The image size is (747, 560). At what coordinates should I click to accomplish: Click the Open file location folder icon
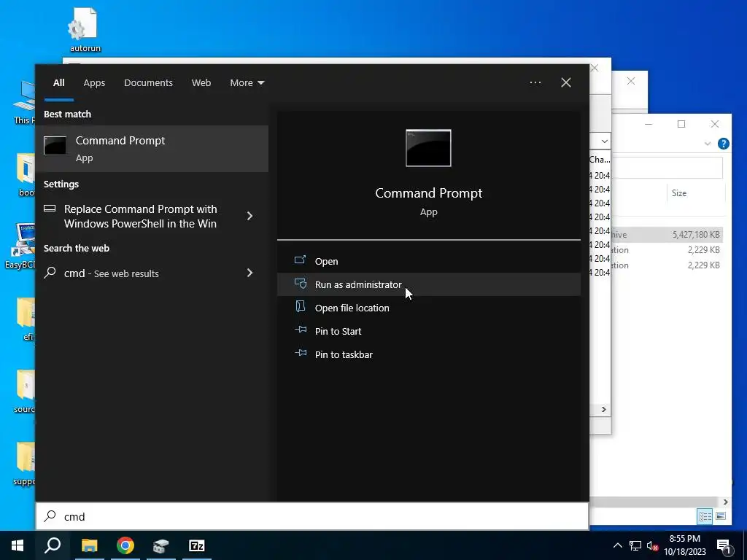[x=300, y=307]
